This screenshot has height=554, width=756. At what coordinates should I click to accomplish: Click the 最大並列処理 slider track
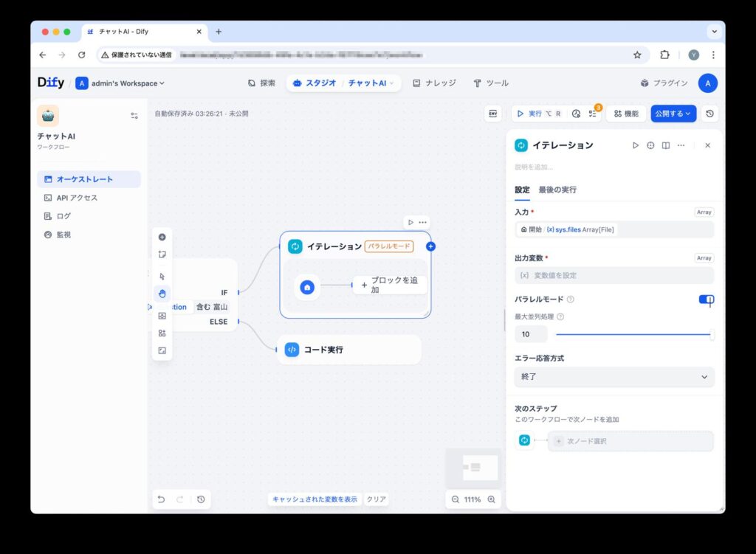[632, 334]
